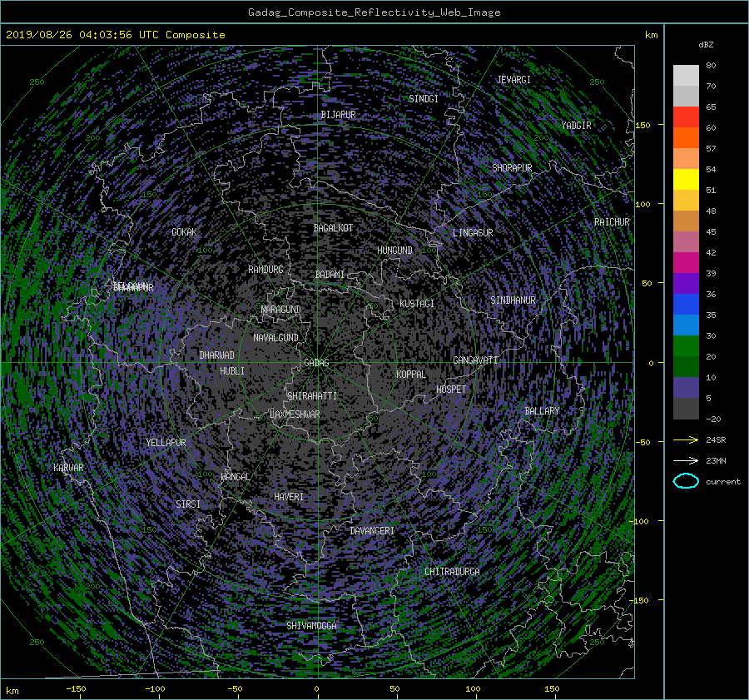
Task: Click the HUNGUND town label
Action: click(x=394, y=250)
